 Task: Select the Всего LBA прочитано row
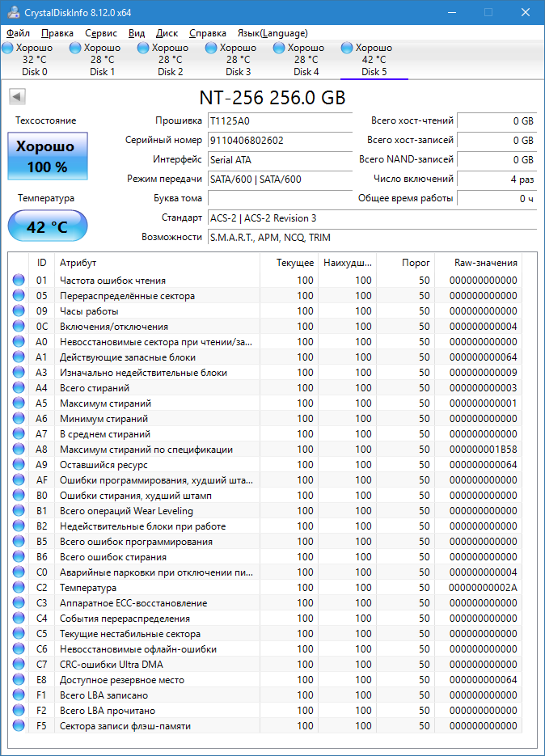coord(265,711)
